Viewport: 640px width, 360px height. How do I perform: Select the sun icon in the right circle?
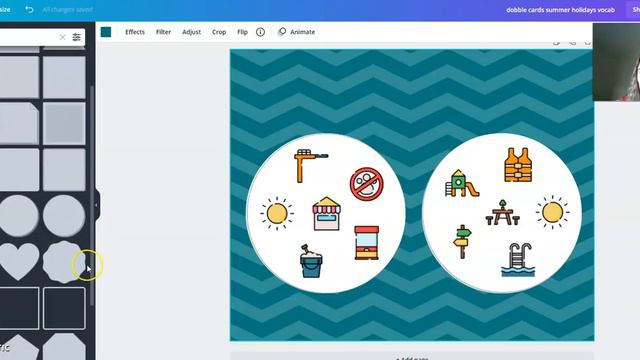pos(553,212)
